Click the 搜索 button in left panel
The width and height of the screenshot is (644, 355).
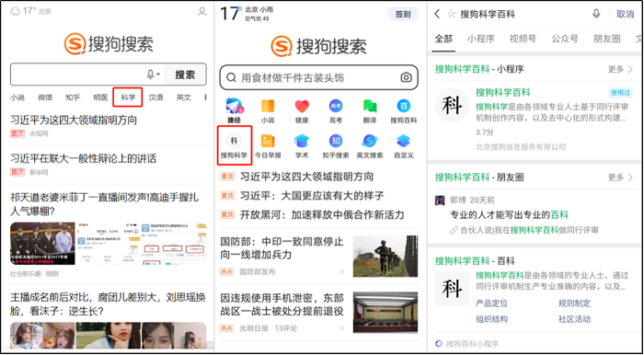(185, 74)
